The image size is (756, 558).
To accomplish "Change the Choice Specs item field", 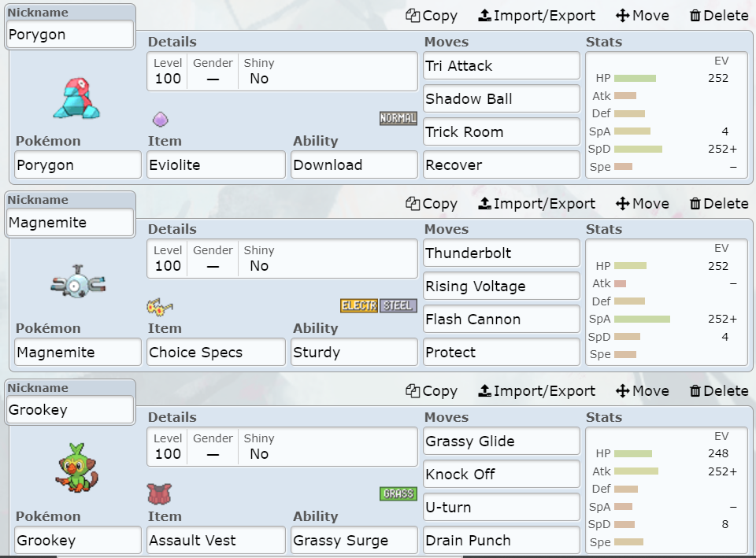I will 216,353.
